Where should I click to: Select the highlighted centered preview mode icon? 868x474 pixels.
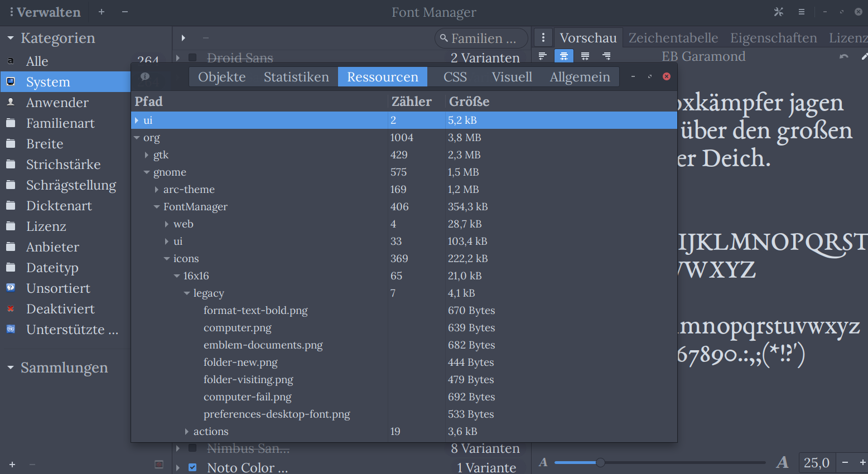coord(563,56)
